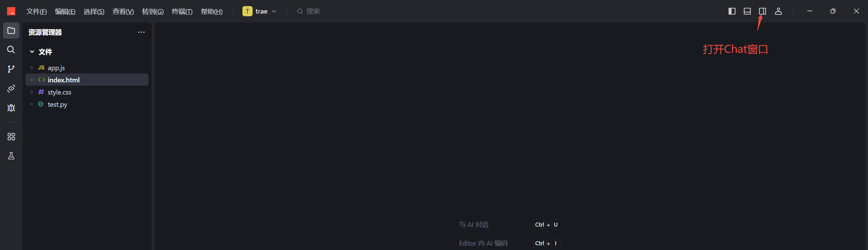The width and height of the screenshot is (868, 250).
Task: Open the Run and Debug bug icon
Action: tap(11, 108)
